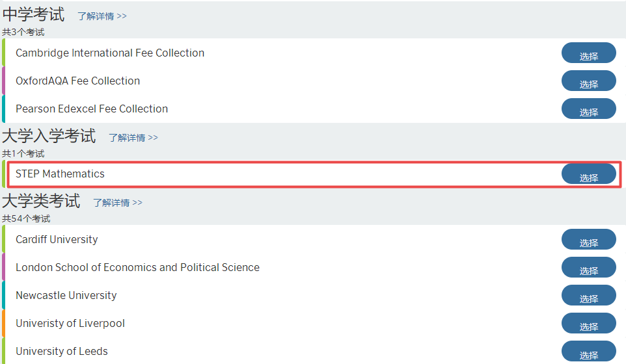Select the STEP Mathematics exam

588,174
